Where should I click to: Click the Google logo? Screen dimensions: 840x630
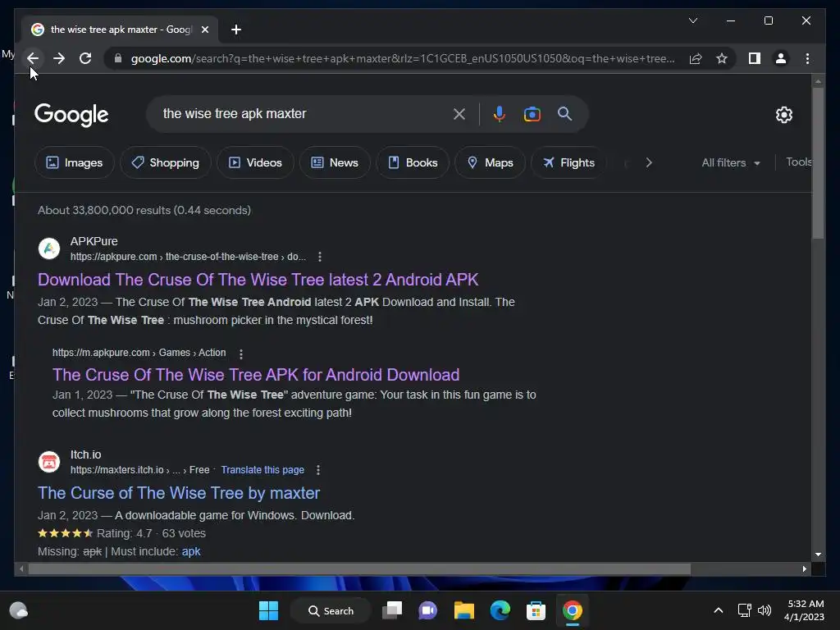tap(71, 115)
